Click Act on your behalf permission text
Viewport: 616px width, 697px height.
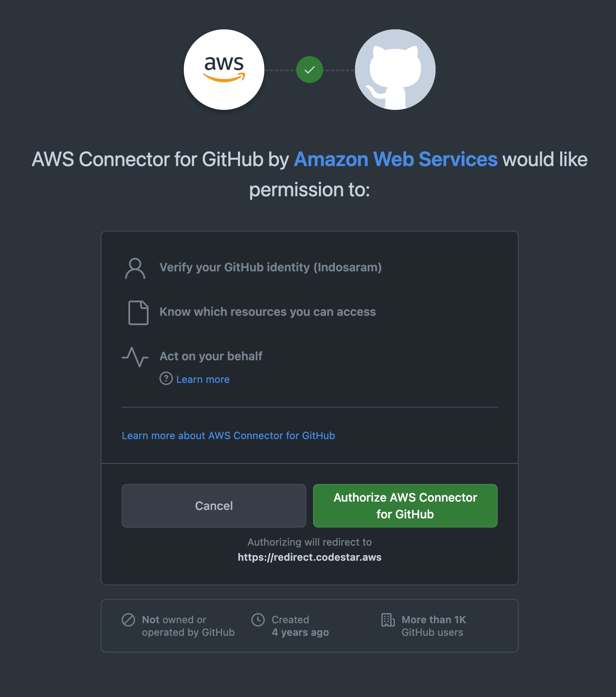[x=211, y=356]
